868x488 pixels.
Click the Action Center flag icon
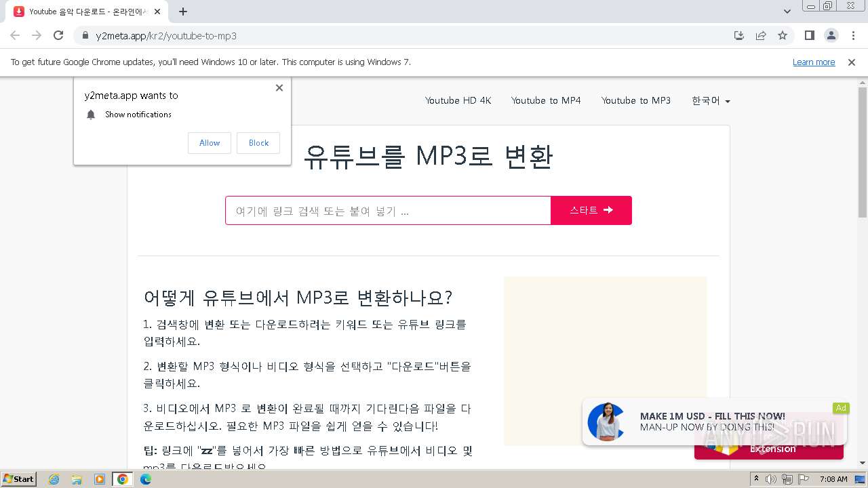[x=802, y=479]
